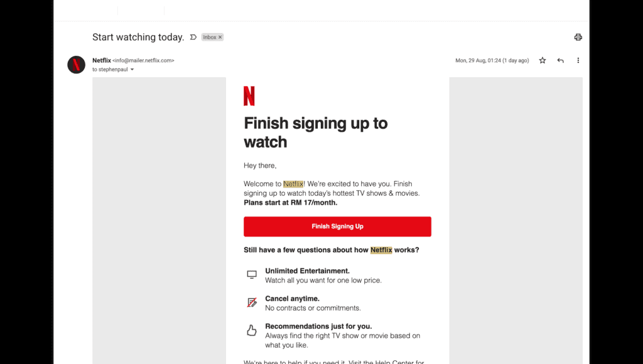Click the crossed-out icon beside Cancel anytime
The width and height of the screenshot is (643, 364).
pyautogui.click(x=252, y=303)
